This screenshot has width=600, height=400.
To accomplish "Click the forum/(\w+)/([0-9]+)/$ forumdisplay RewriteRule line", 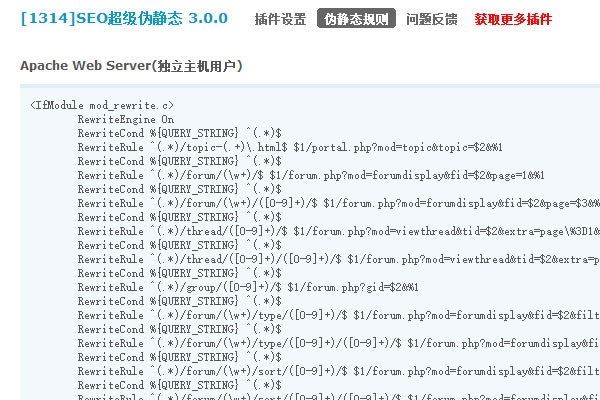I will 339,203.
